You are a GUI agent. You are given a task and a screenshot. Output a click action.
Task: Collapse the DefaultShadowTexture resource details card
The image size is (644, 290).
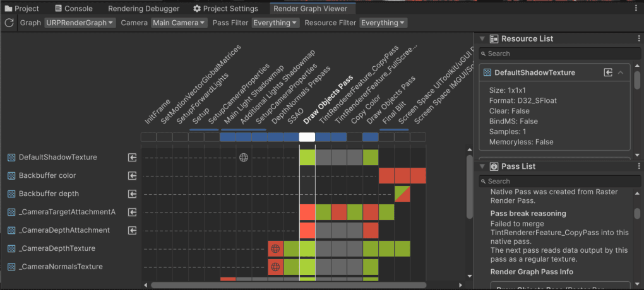point(621,72)
